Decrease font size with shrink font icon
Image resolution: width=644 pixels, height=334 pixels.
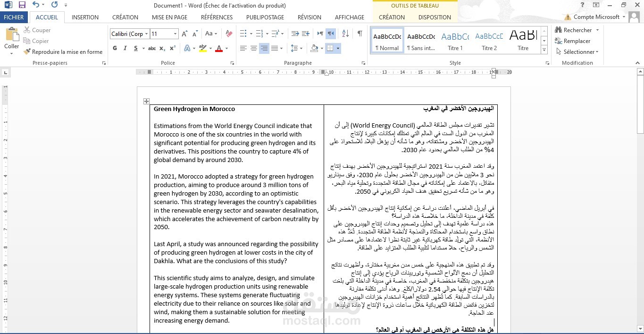[195, 34]
